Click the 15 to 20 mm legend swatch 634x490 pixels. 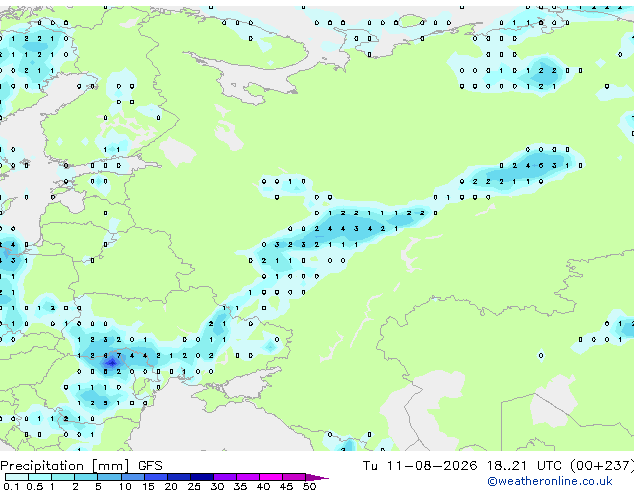[x=156, y=477]
